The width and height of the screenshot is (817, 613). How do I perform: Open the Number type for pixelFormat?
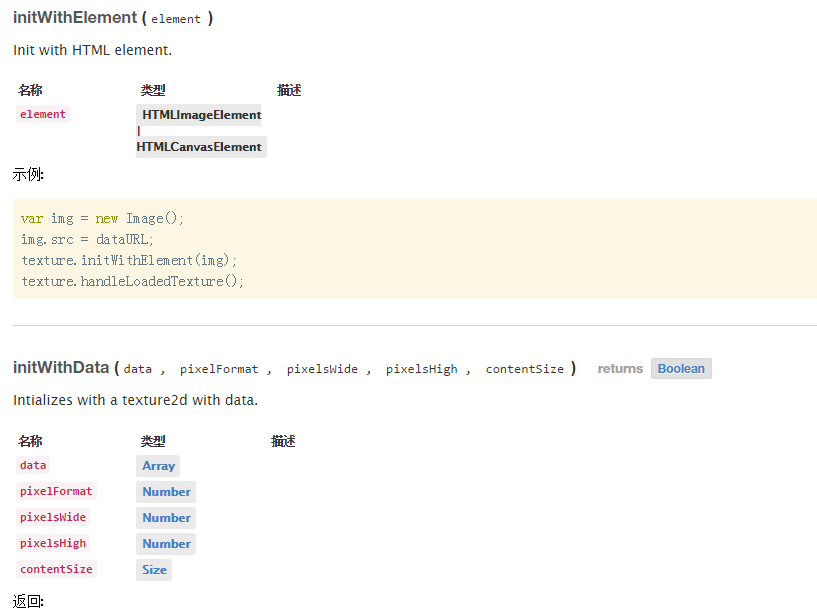coord(166,492)
